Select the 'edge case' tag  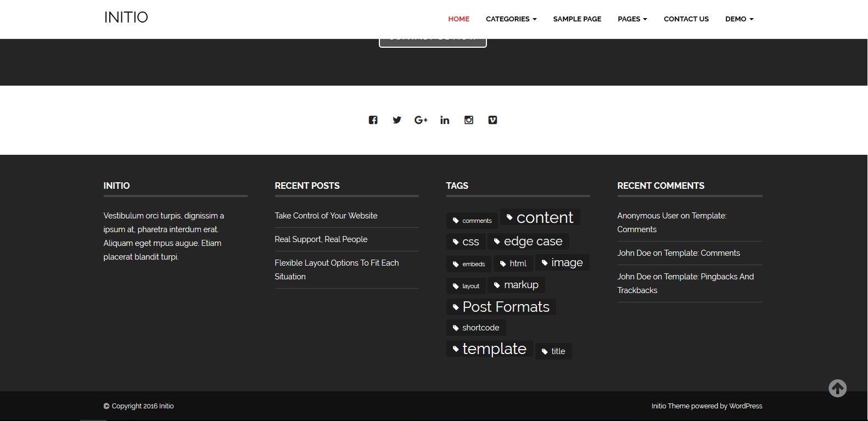pyautogui.click(x=528, y=242)
